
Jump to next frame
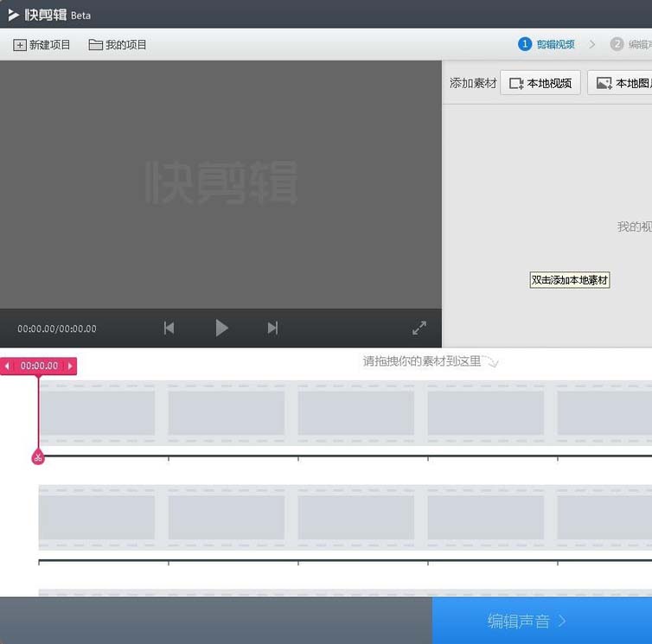[272, 328]
